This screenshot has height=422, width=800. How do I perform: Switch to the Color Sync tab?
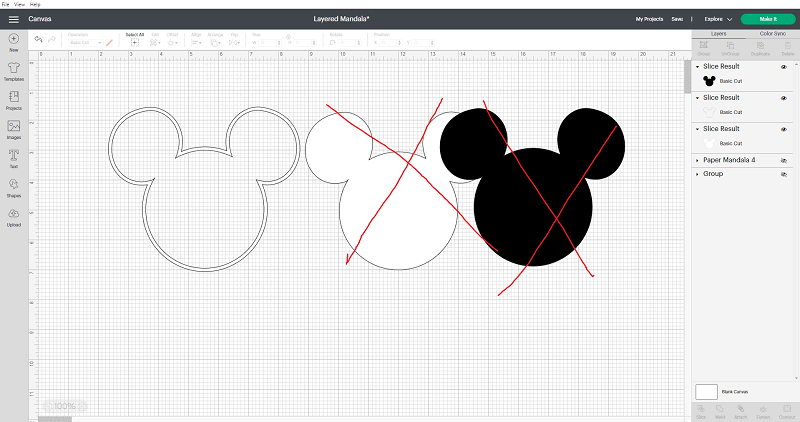pos(772,34)
